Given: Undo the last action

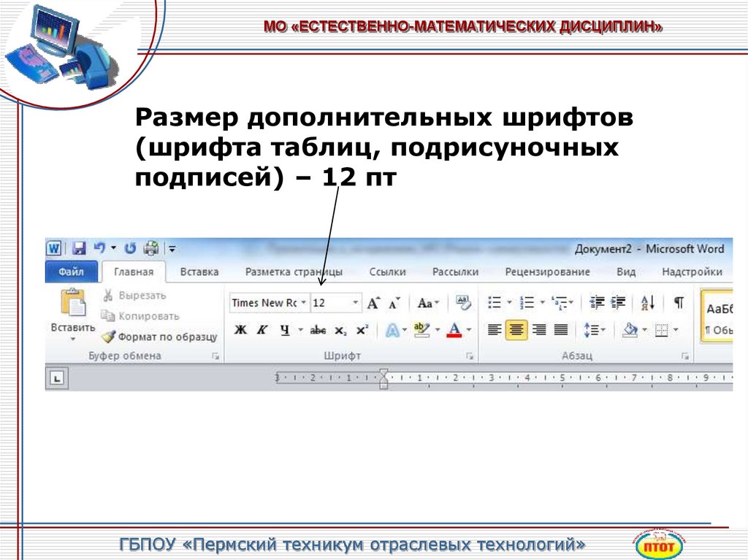Looking at the screenshot, I should 99,248.
